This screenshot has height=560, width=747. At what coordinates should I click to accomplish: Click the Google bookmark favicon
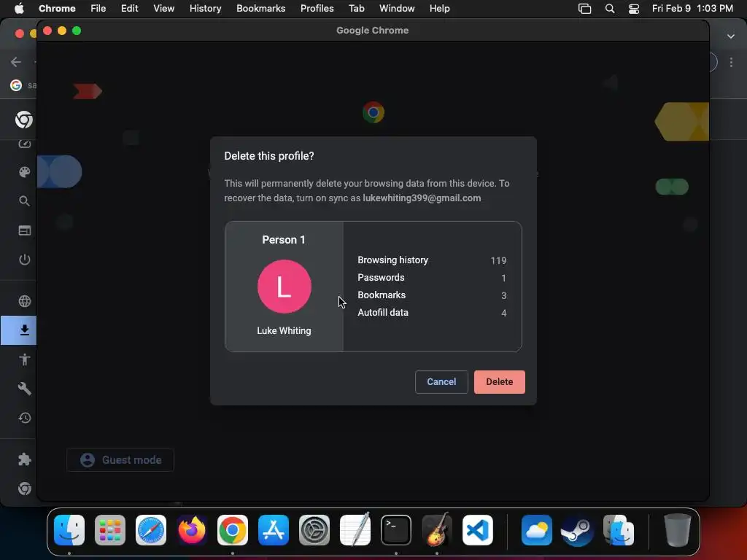click(x=16, y=85)
